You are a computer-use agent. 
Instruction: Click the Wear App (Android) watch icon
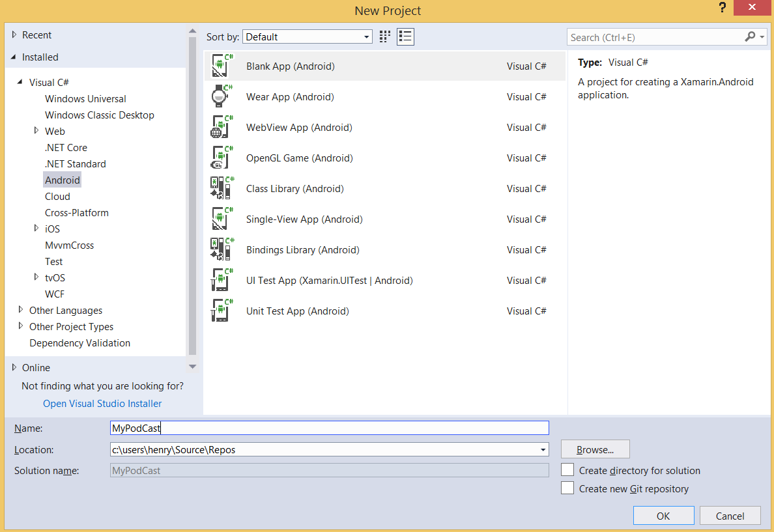(222, 96)
